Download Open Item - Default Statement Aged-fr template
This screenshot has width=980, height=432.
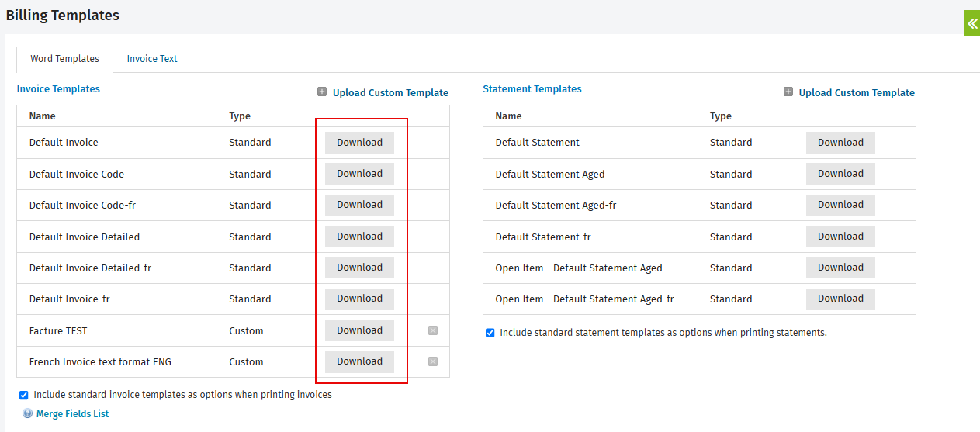pos(840,299)
